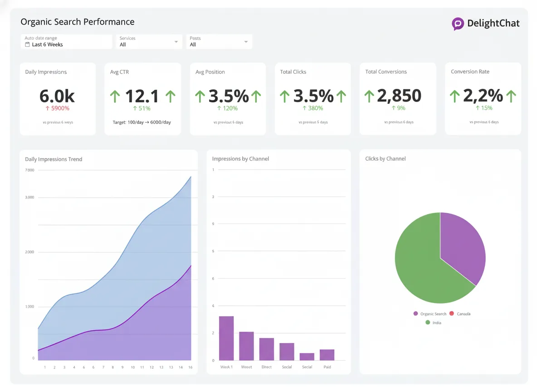Click the purple Organic Search pie slice
The height and width of the screenshot is (392, 537).
pos(463,245)
